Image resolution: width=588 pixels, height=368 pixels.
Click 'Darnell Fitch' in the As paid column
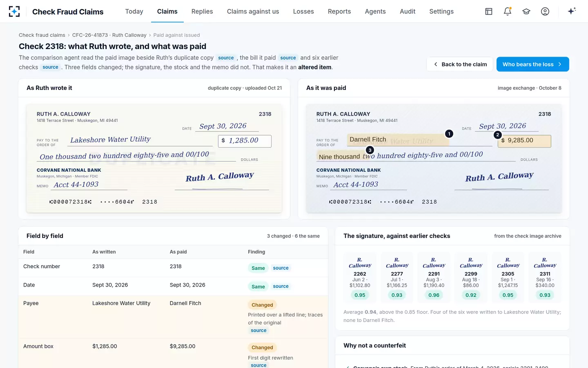tap(185, 303)
